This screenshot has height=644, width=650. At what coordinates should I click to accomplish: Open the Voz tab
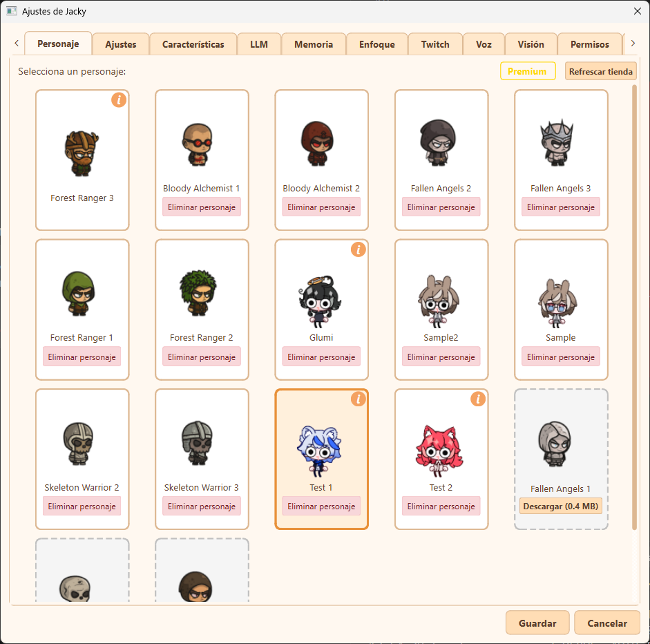484,44
